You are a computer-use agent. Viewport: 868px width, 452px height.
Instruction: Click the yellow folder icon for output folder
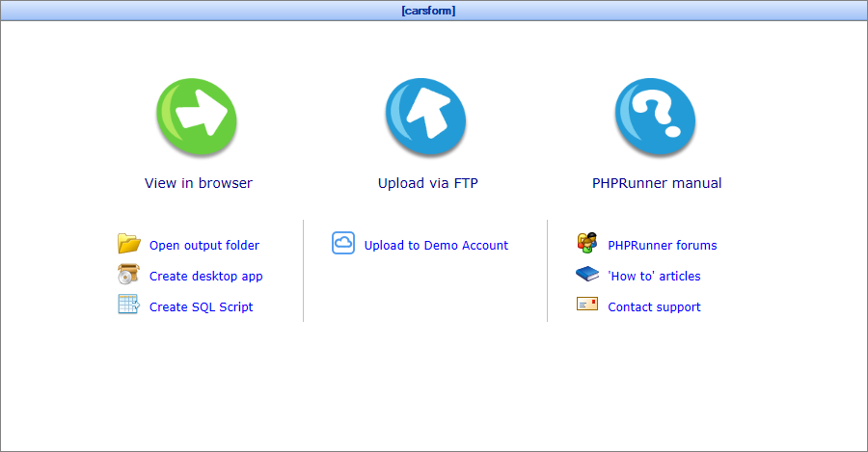pyautogui.click(x=129, y=244)
